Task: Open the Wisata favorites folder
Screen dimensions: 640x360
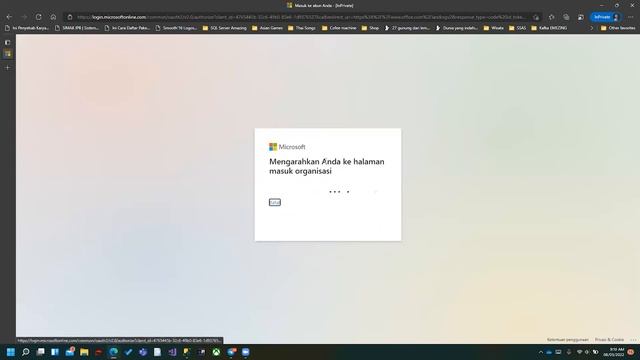Action: click(493, 28)
